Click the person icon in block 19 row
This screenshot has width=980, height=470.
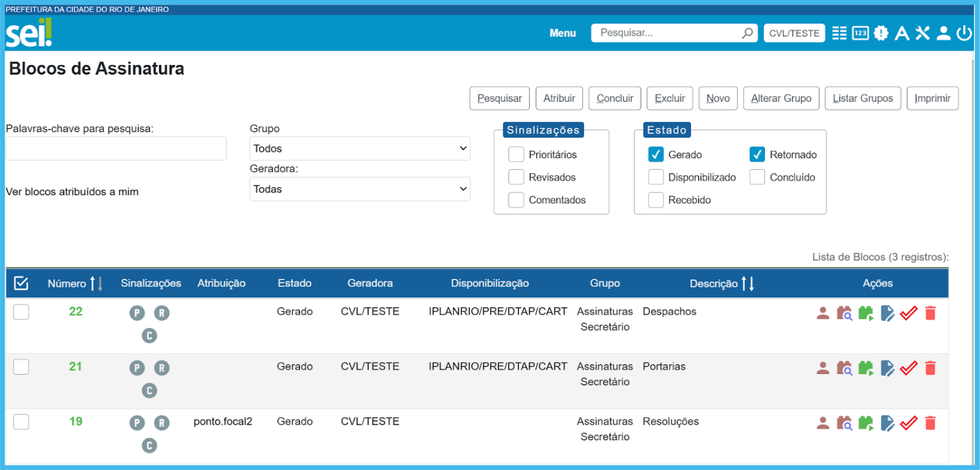[x=823, y=423]
